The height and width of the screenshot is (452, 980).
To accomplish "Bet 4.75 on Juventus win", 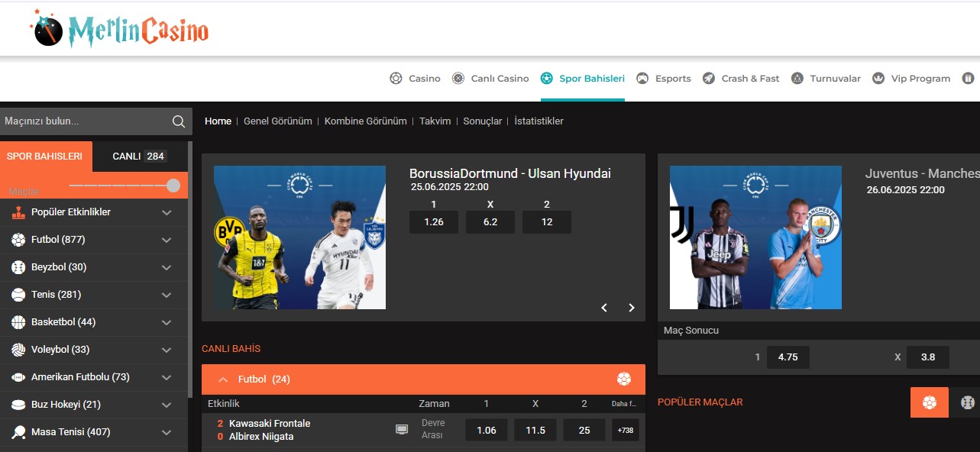I will [788, 357].
